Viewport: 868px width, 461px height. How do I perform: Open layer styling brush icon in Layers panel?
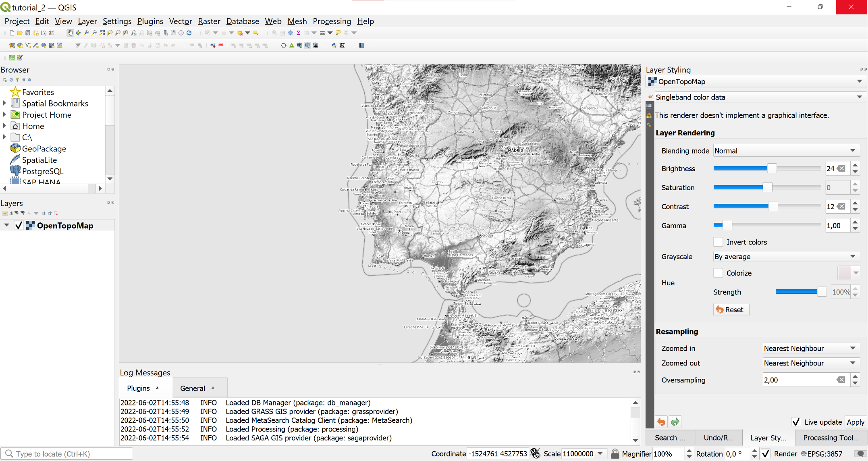(x=5, y=213)
